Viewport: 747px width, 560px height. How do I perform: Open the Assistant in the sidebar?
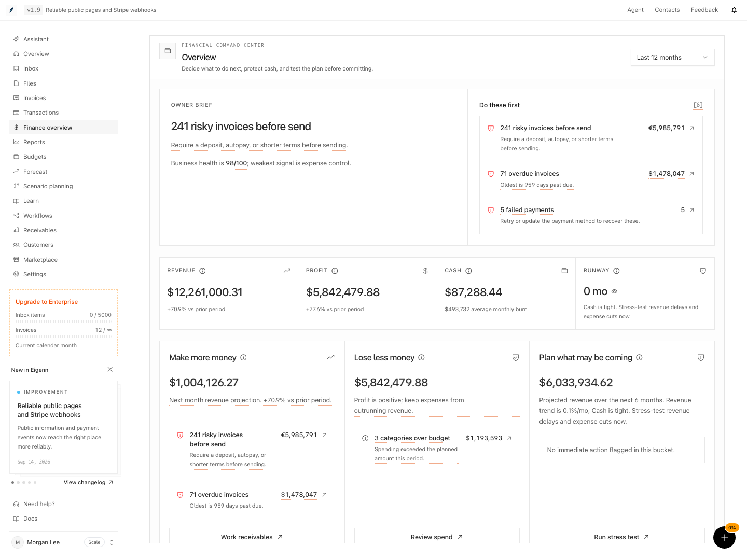[63, 39]
